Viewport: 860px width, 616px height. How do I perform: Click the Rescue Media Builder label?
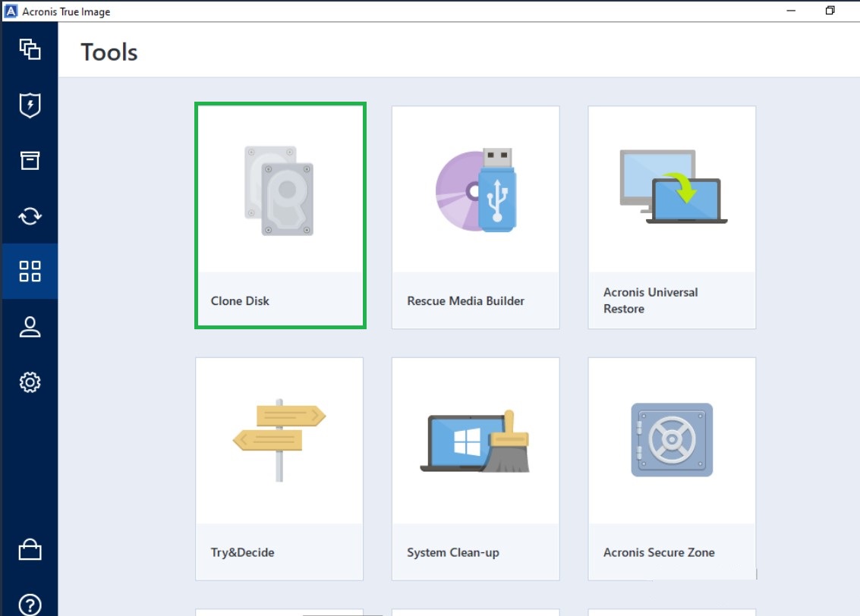click(465, 301)
